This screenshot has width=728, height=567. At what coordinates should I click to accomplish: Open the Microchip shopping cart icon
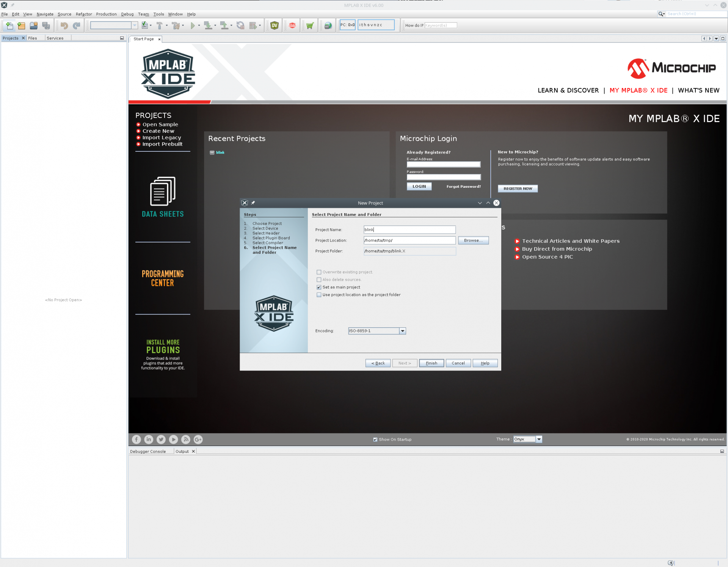(310, 25)
